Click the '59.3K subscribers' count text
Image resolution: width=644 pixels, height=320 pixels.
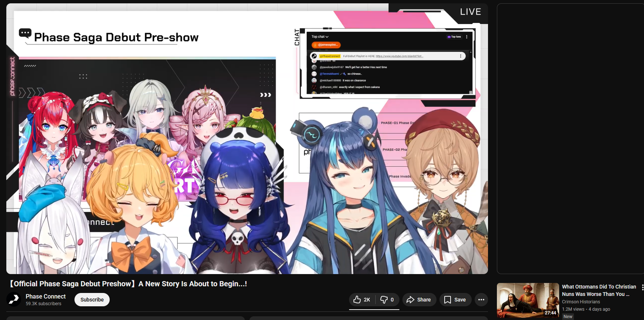point(43,304)
